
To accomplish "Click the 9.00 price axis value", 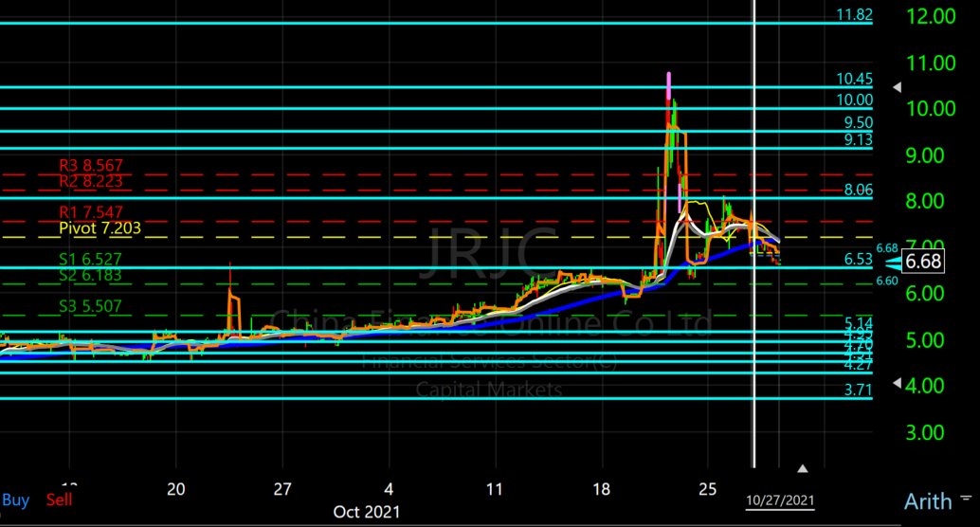I will 925,155.
